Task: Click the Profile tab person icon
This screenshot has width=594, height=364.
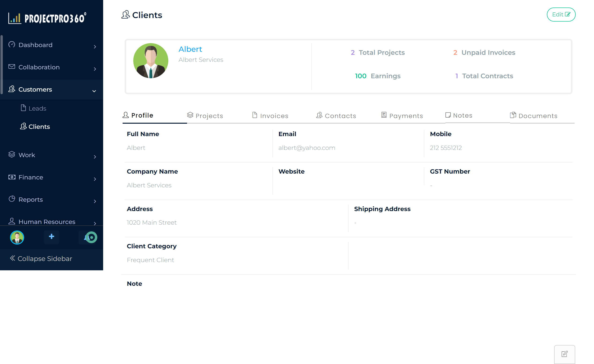Action: 126,115
